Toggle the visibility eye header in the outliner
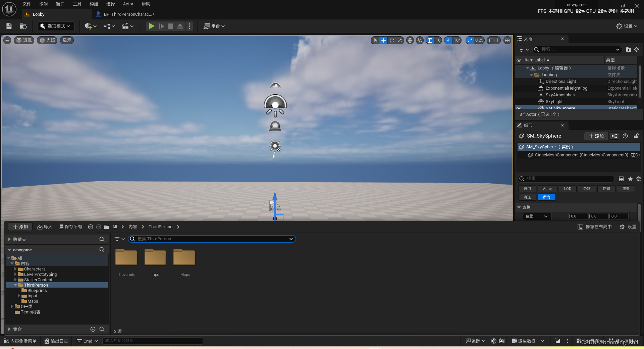 click(519, 60)
